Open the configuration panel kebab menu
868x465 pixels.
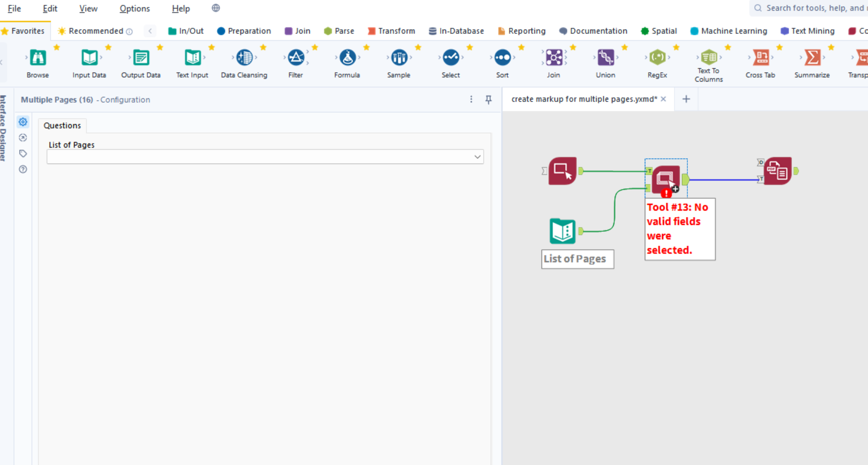click(471, 99)
